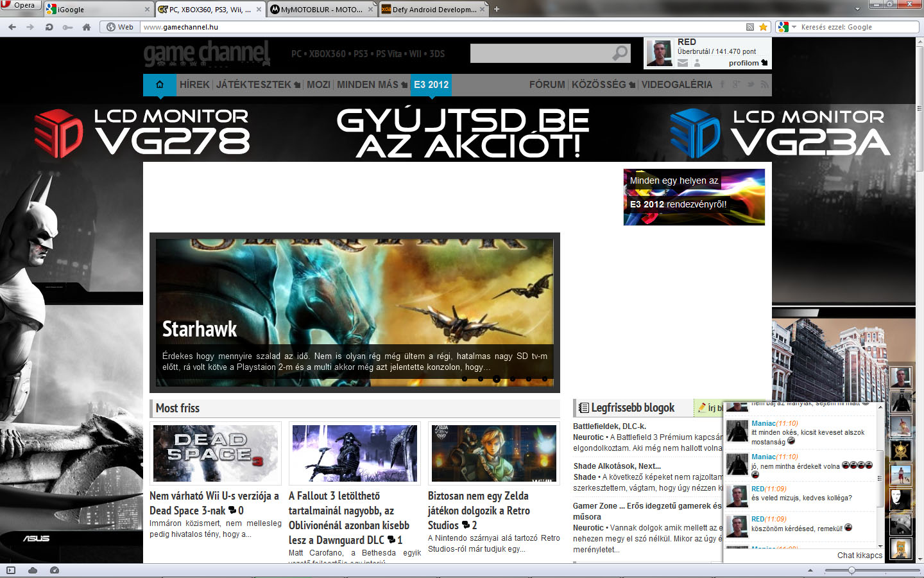
Task: Click the blue home icon in site navigation
Action: (159, 84)
